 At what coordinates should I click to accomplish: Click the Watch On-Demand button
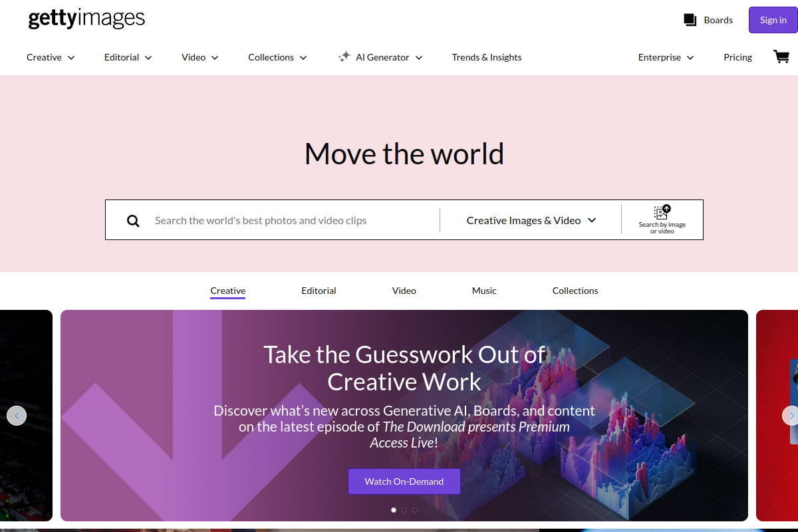pyautogui.click(x=404, y=481)
